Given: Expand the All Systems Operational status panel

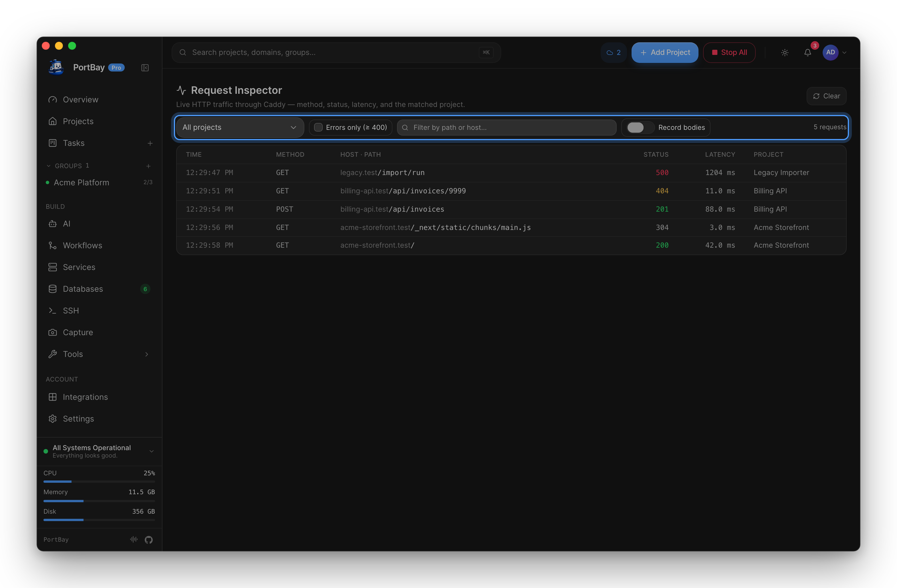Looking at the screenshot, I should [x=99, y=451].
